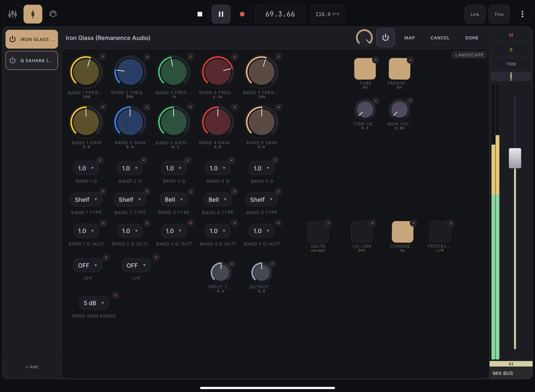Screen dimensions: 535x392
Task: Pause playback with the pause button
Action: click(221, 14)
